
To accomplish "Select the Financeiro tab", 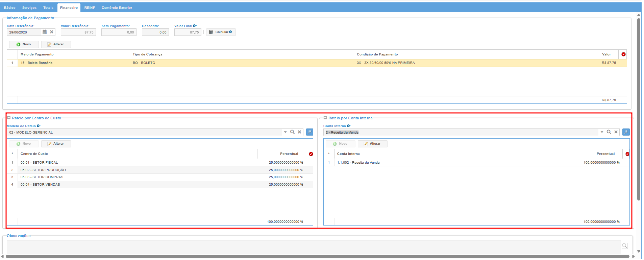I will (x=69, y=7).
